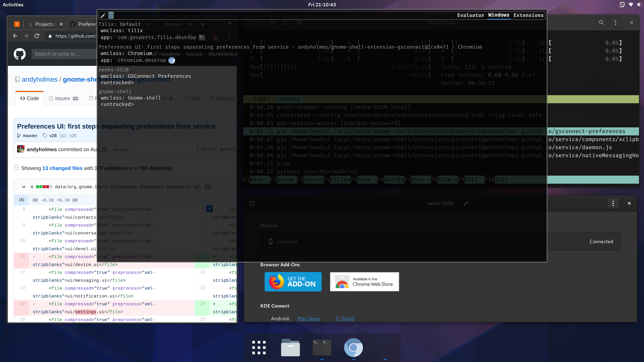Launch Files from the dock
This screenshot has height=362, width=644.
[290, 348]
